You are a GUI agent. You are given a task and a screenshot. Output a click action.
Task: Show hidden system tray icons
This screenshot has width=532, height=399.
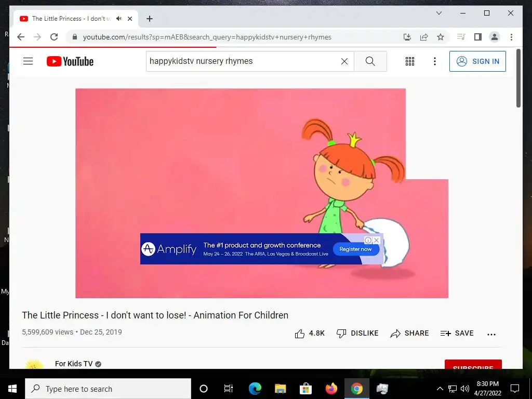coord(440,389)
